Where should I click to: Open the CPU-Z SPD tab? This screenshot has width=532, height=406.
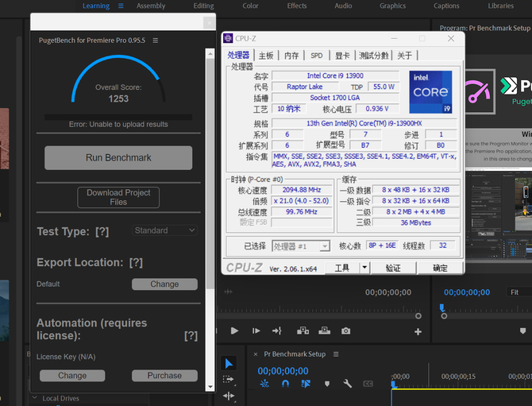tap(317, 56)
